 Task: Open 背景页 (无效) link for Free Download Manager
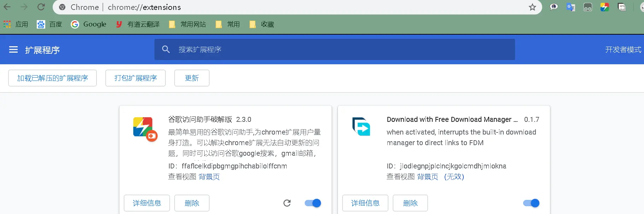click(x=440, y=177)
